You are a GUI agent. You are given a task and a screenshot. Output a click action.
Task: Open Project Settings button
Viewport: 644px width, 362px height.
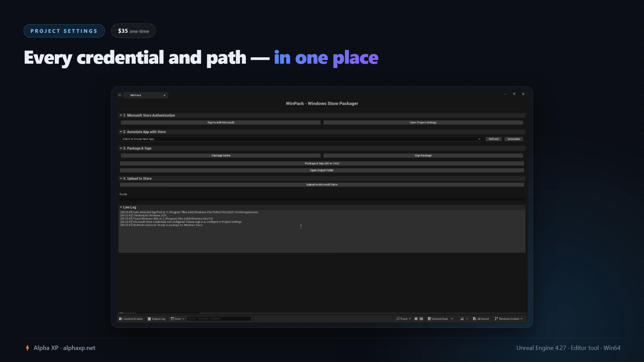click(423, 123)
